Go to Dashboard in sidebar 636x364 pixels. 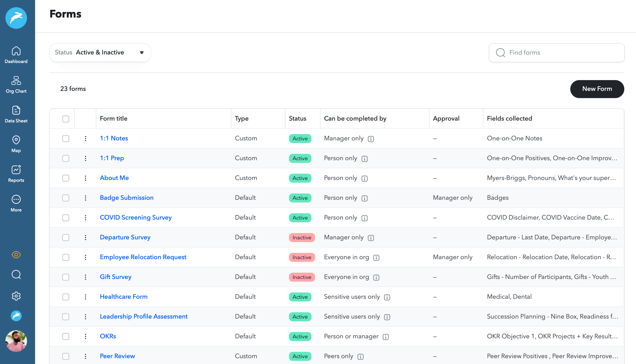pos(16,55)
